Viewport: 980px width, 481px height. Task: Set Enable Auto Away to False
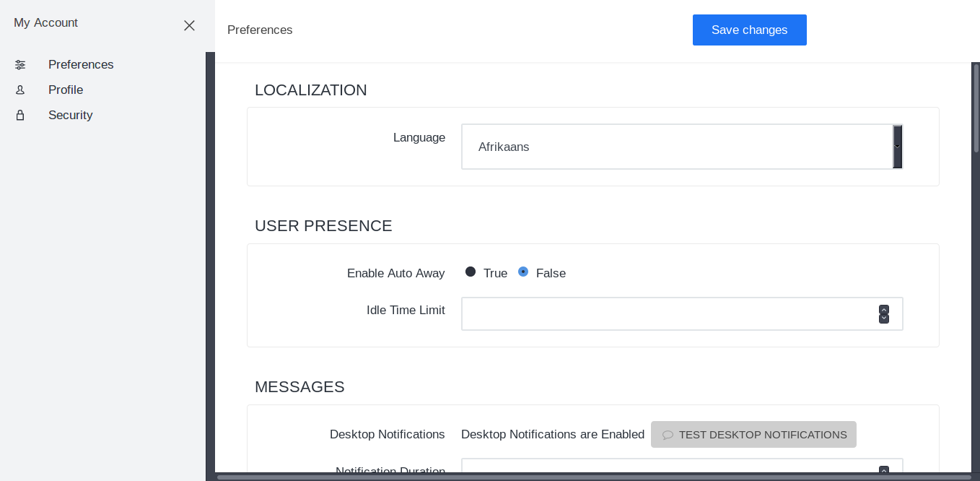click(x=523, y=272)
